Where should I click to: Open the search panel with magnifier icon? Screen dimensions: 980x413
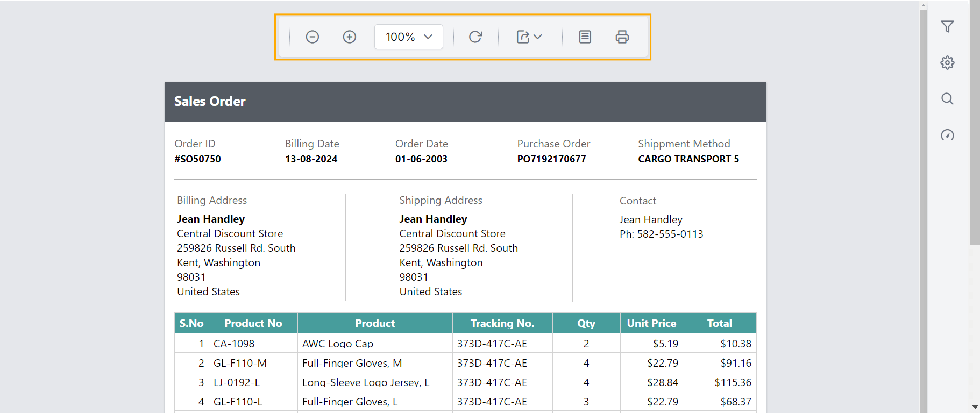click(x=947, y=98)
